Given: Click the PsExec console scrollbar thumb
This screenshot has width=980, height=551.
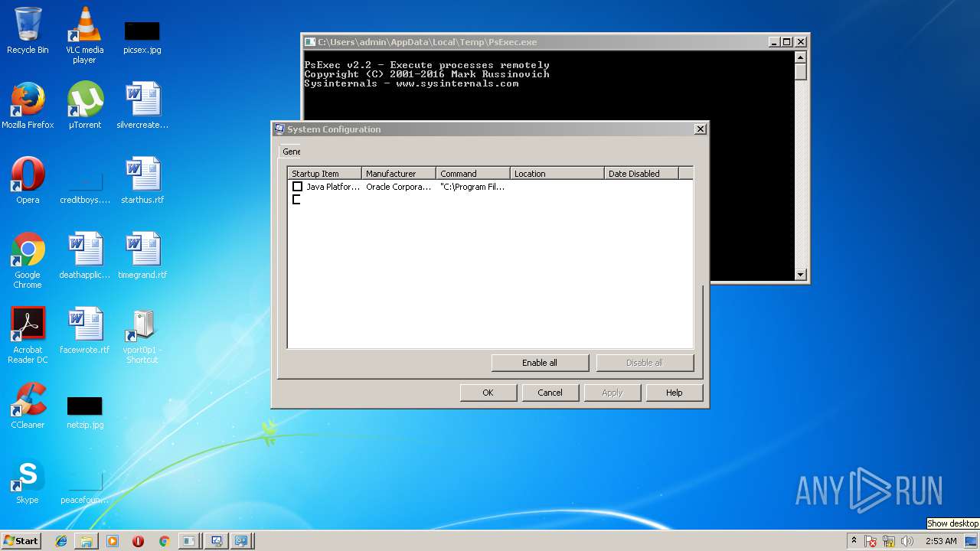Looking at the screenshot, I should [801, 72].
